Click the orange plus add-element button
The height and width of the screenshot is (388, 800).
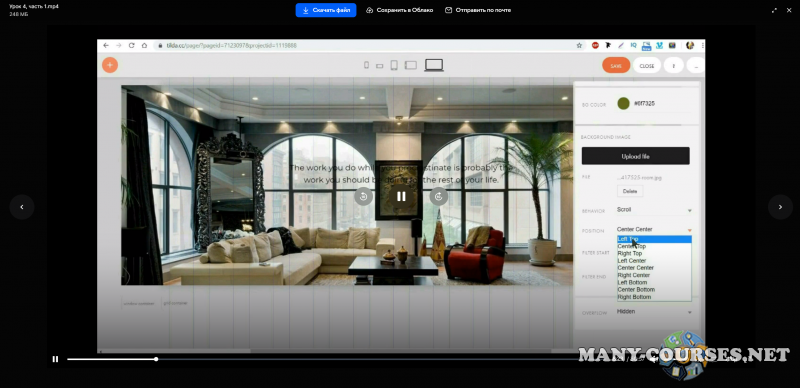point(110,65)
